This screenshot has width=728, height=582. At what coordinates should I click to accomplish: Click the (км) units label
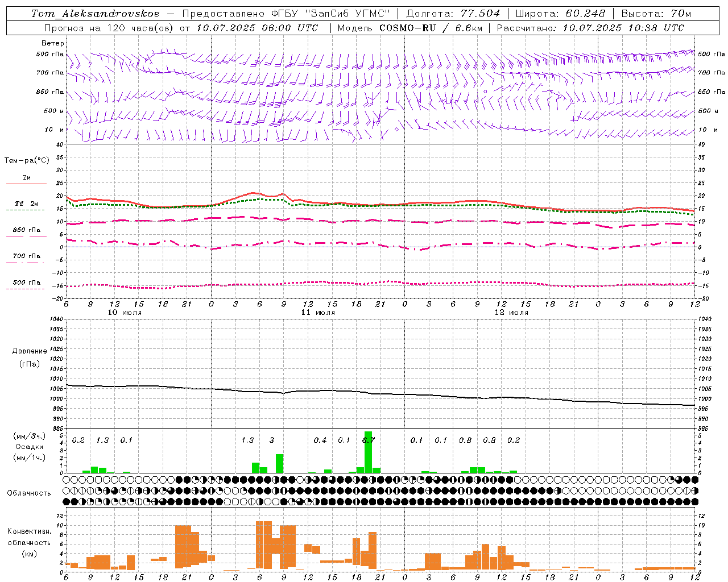(29, 554)
